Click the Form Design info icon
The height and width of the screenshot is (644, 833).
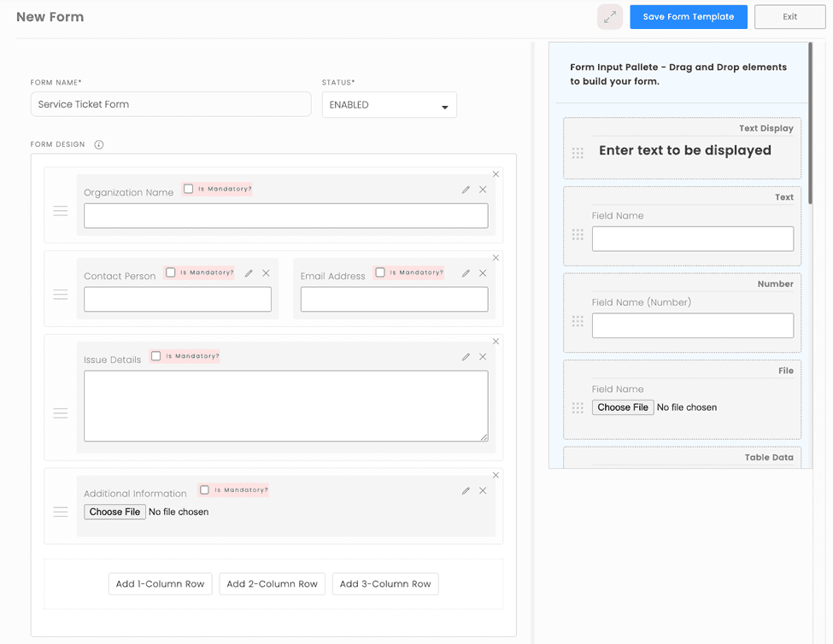[99, 144]
